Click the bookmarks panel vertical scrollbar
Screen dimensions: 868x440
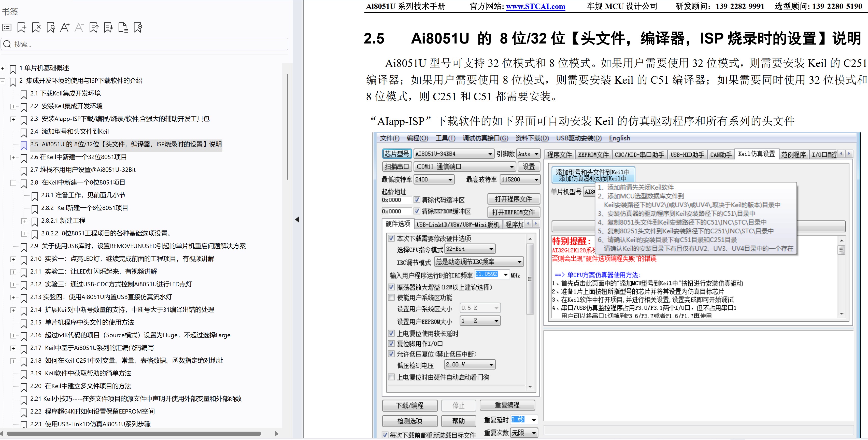[287, 127]
